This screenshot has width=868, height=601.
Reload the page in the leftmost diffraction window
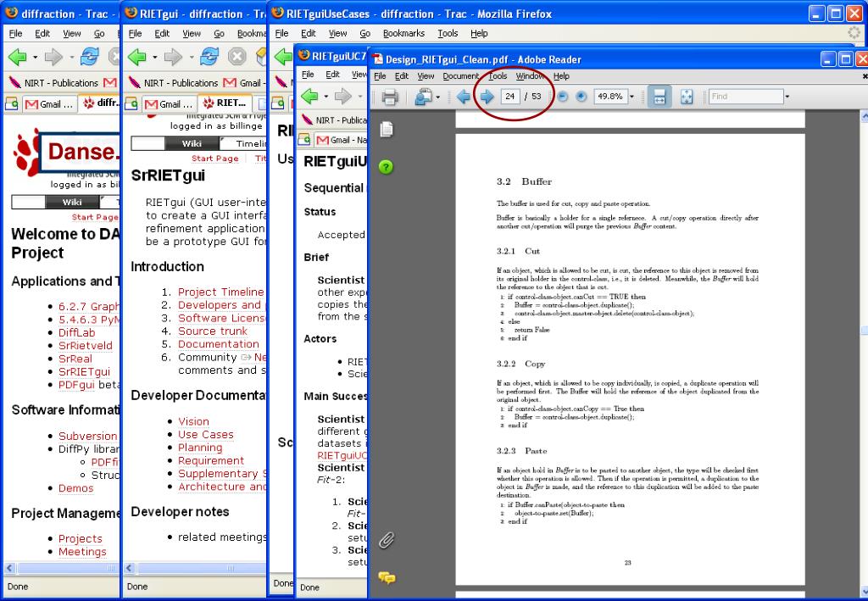(x=89, y=57)
